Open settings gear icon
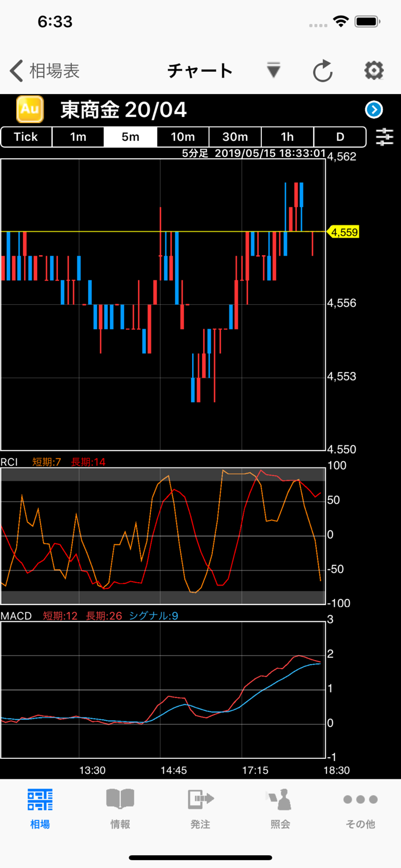This screenshot has height=868, width=401. [x=374, y=71]
